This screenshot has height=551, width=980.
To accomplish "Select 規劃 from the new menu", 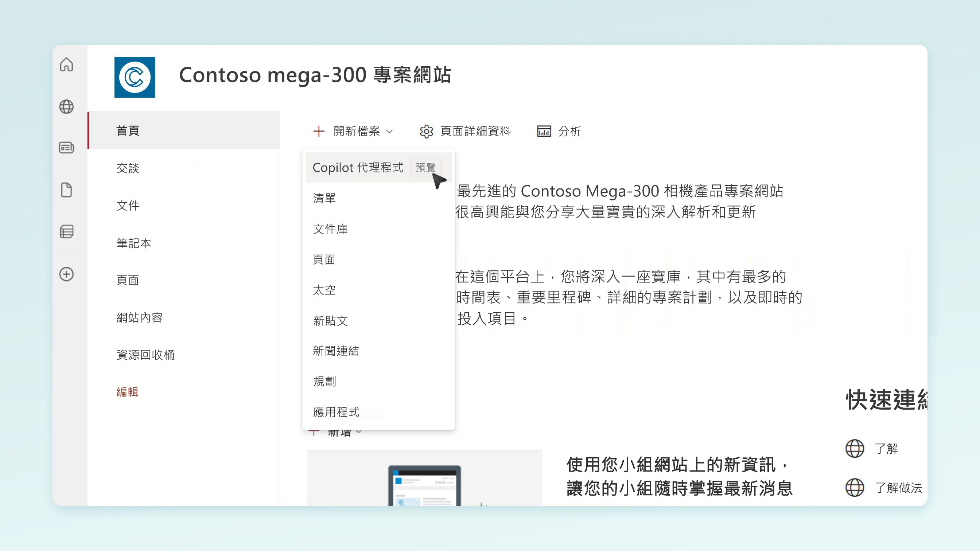I will coord(378,381).
